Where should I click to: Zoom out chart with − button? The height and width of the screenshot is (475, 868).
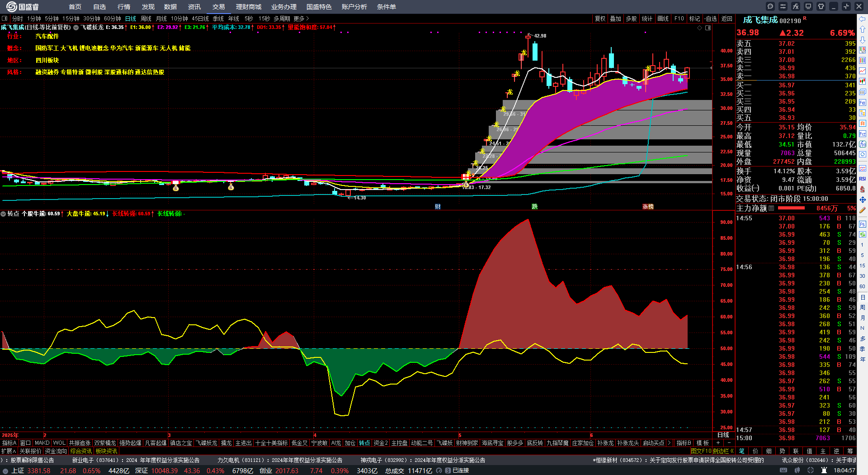coord(729,443)
